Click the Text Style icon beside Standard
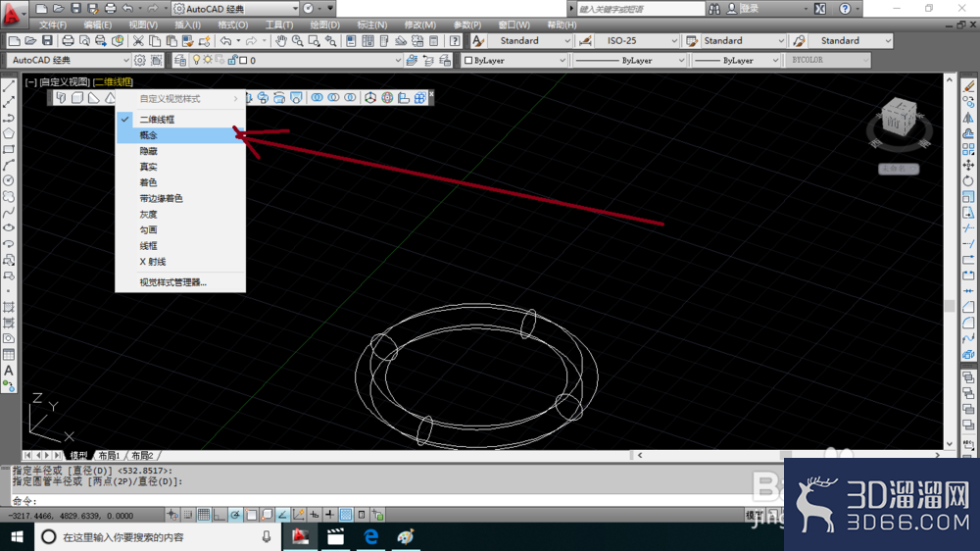The height and width of the screenshot is (551, 980). (478, 41)
